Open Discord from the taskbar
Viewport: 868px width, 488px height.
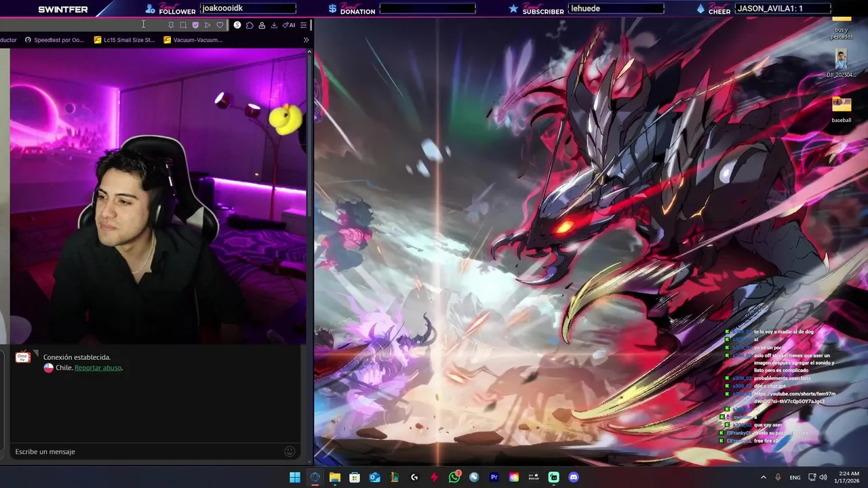[x=574, y=477]
